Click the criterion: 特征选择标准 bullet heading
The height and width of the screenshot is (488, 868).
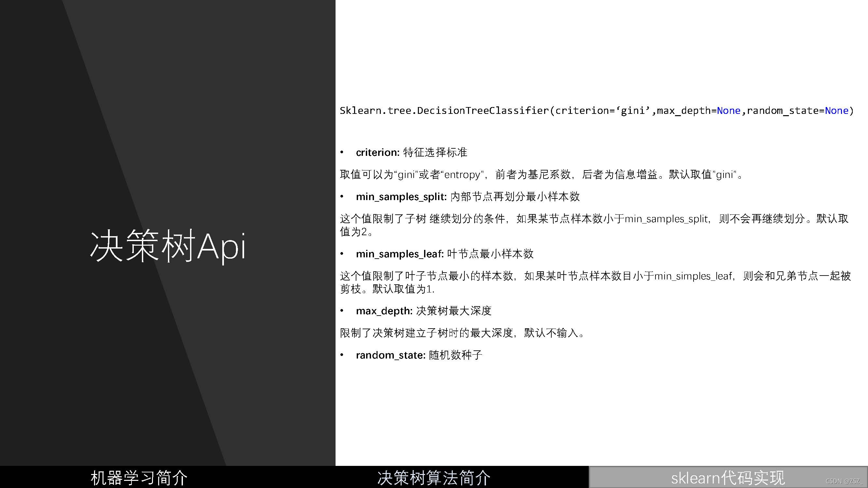pos(411,152)
